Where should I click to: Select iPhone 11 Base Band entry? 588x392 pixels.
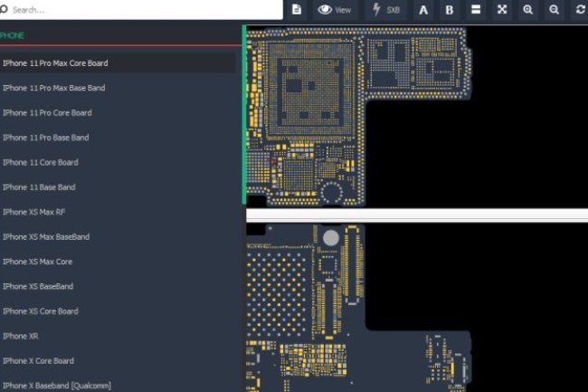click(39, 186)
